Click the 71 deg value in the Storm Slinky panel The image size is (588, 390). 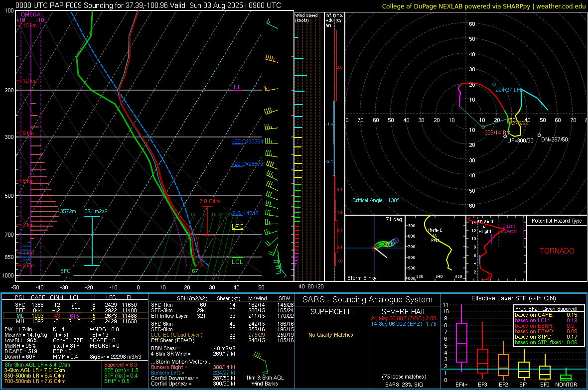point(394,219)
